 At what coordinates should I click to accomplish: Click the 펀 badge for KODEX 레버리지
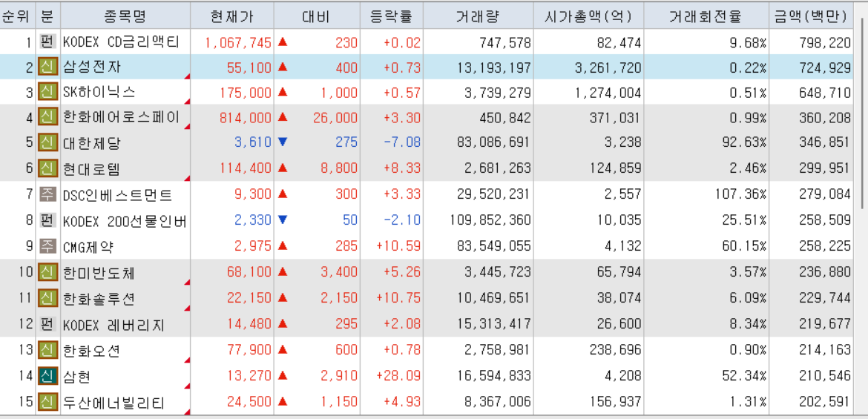pos(47,324)
